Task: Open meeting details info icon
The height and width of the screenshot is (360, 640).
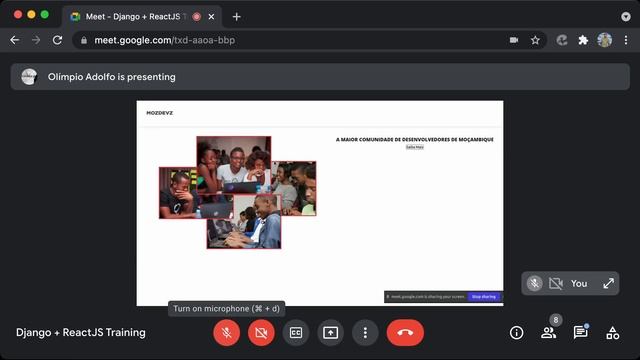Action: coord(516,333)
